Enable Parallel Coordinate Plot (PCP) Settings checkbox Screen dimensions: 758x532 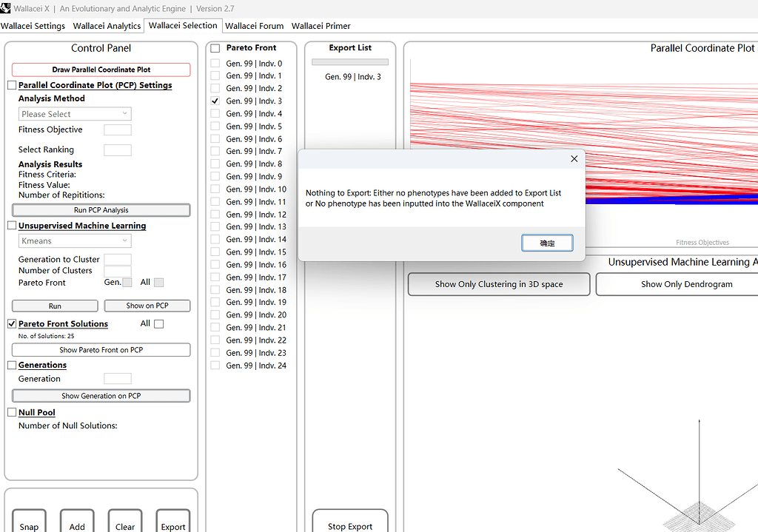coord(12,85)
